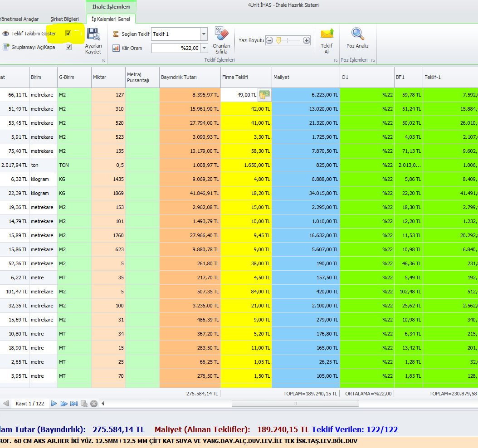Switch to Şirket Bilgileri tab
This screenshot has width=478, height=448.
(x=64, y=19)
